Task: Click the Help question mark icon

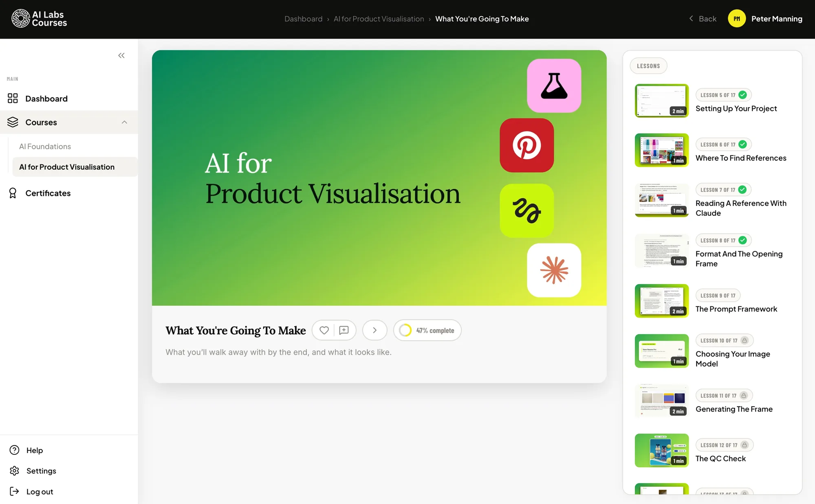Action: 14,450
